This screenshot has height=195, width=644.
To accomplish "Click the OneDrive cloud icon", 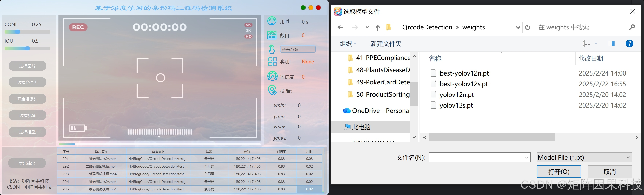I will tap(347, 111).
